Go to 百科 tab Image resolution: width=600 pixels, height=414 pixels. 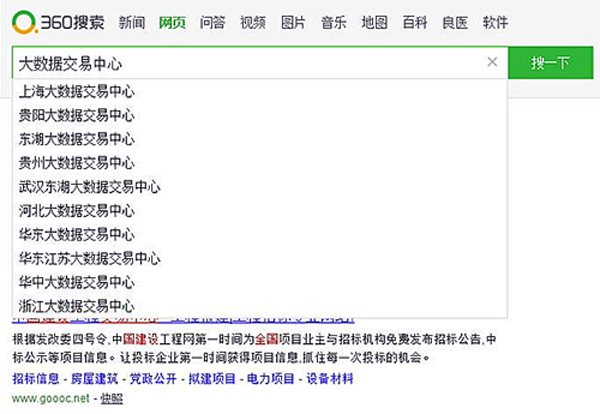(x=415, y=23)
